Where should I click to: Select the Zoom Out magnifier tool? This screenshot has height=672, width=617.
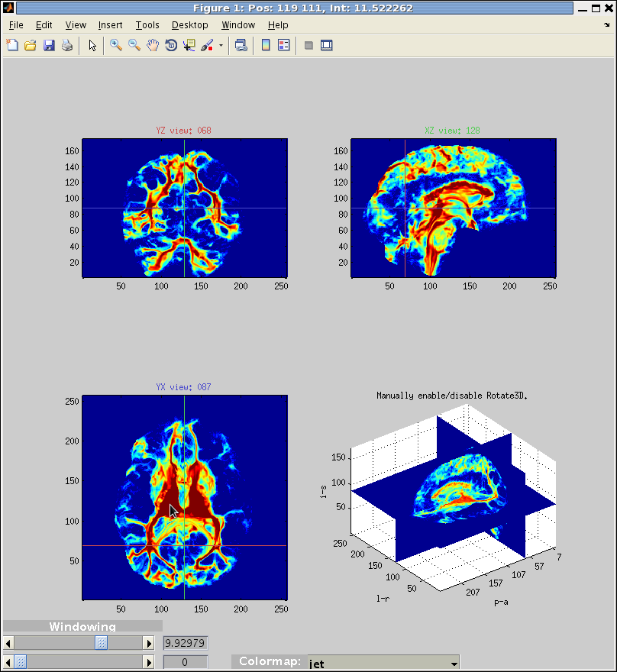point(134,45)
